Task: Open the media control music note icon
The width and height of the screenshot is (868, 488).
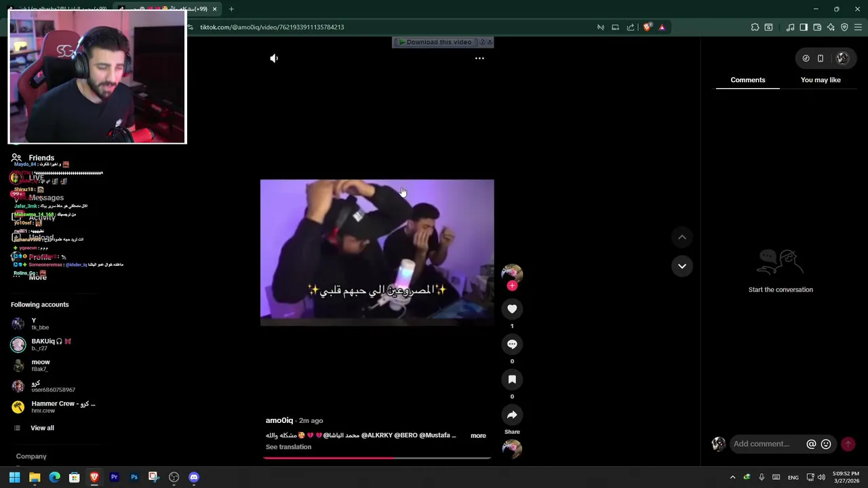Action: pyautogui.click(x=790, y=27)
